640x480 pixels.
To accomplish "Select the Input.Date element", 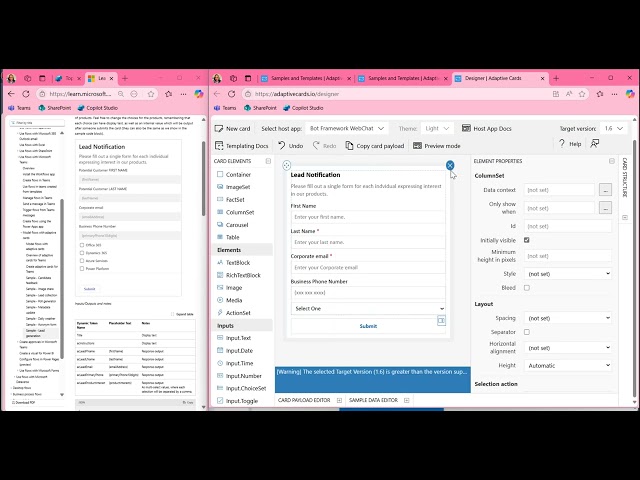I will click(235, 351).
